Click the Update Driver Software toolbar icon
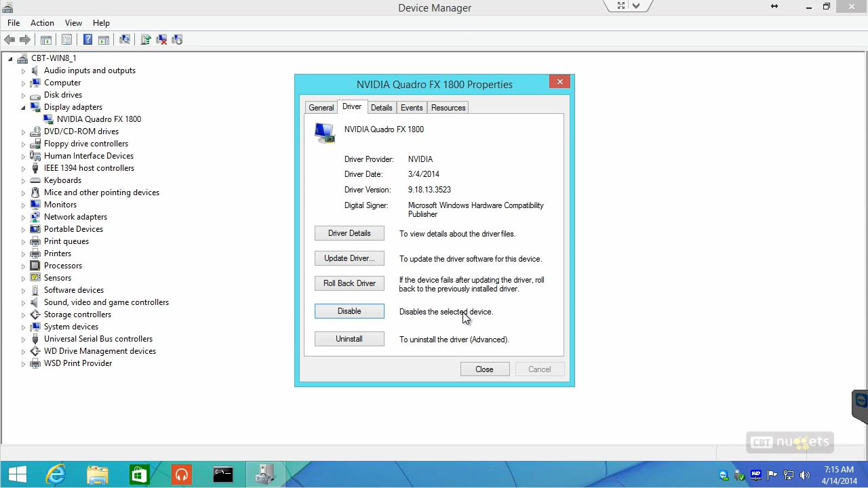This screenshot has width=868, height=488. pyautogui.click(x=146, y=40)
